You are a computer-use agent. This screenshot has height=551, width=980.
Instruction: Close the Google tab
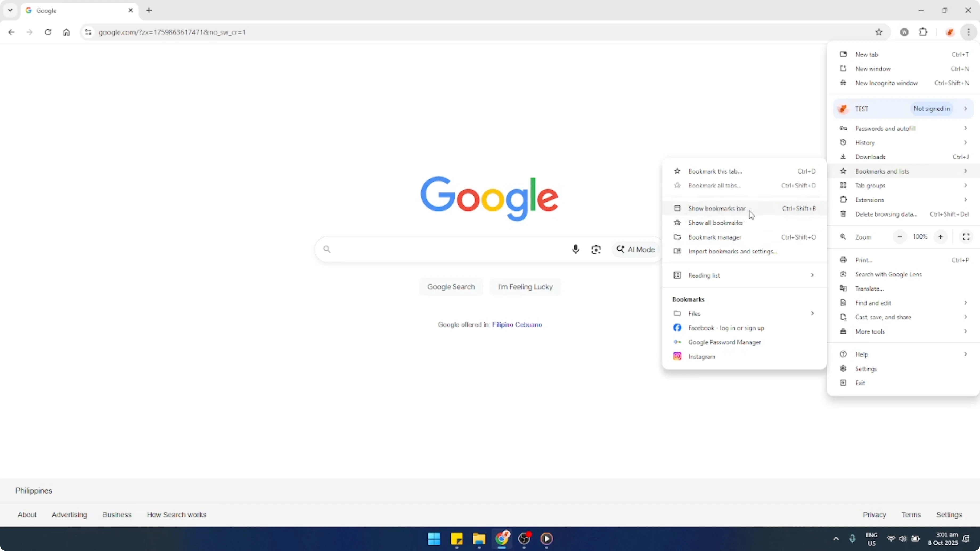[x=130, y=10]
